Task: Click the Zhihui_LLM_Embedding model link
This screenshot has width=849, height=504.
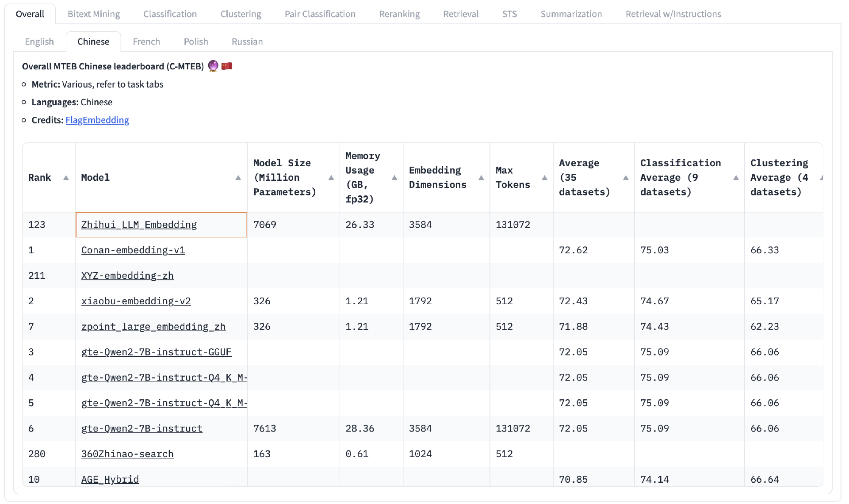Action: pos(139,225)
